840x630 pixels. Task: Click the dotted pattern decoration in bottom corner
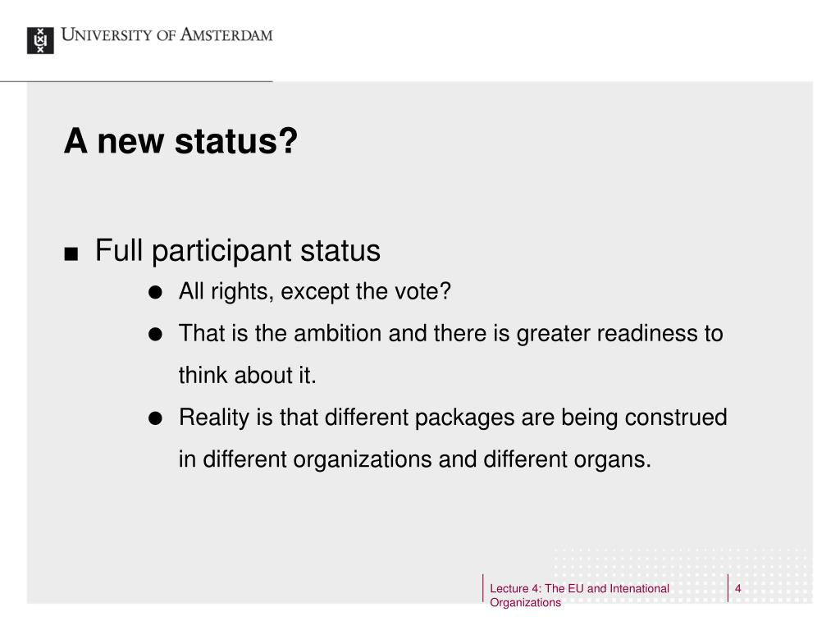tap(680, 575)
